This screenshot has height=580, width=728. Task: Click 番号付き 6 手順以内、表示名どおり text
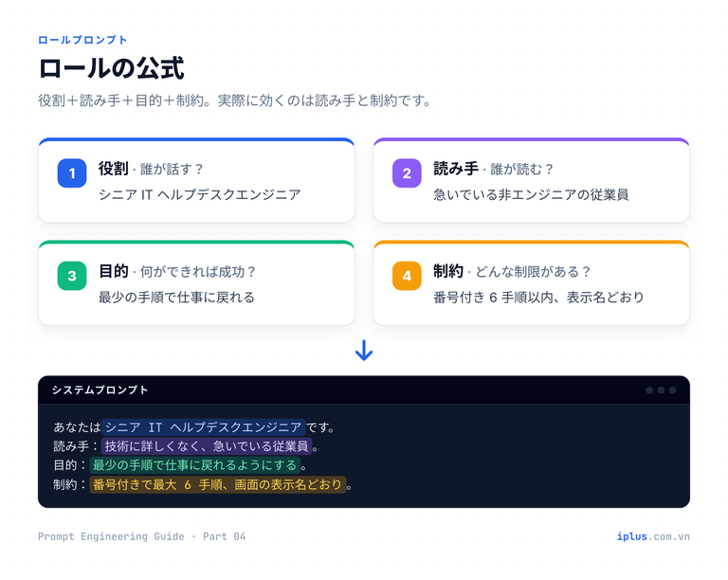click(538, 297)
